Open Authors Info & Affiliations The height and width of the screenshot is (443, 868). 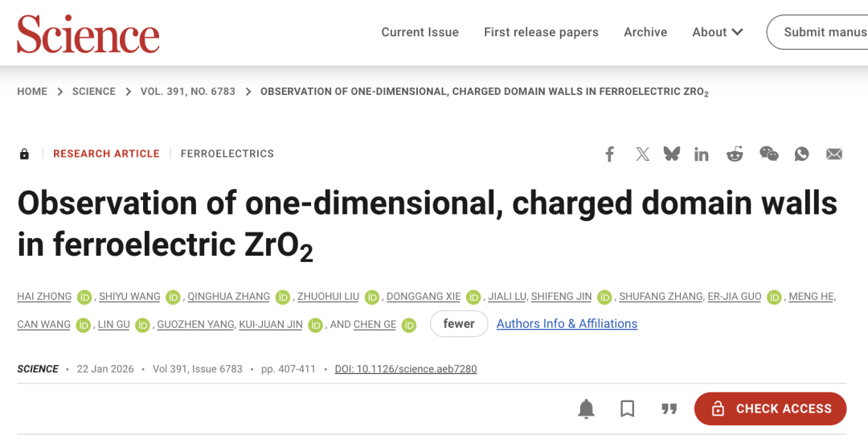pyautogui.click(x=567, y=323)
